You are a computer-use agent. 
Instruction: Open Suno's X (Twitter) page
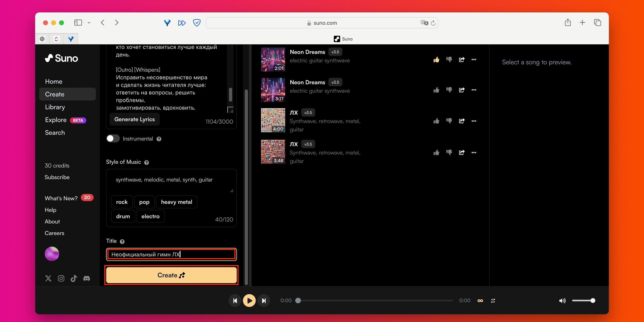click(48, 278)
